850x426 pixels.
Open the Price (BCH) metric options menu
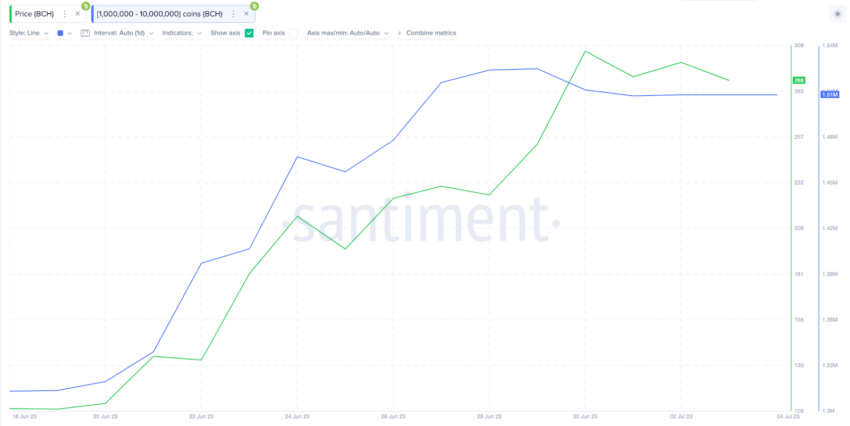click(x=65, y=14)
